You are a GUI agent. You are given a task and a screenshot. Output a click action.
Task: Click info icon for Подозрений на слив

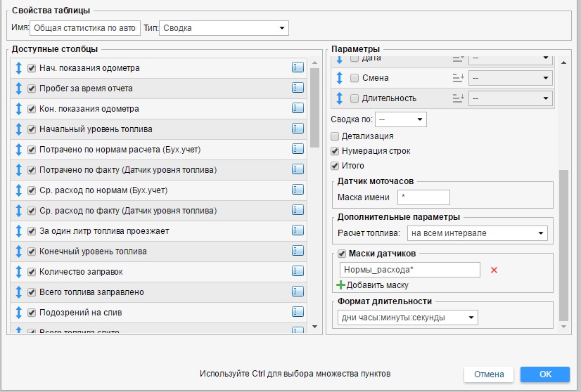297,313
